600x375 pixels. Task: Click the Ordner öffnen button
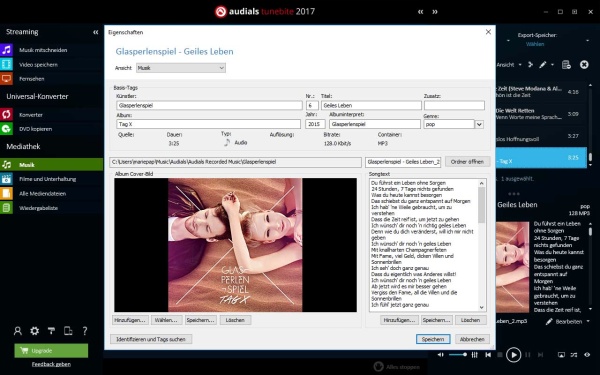click(x=467, y=162)
